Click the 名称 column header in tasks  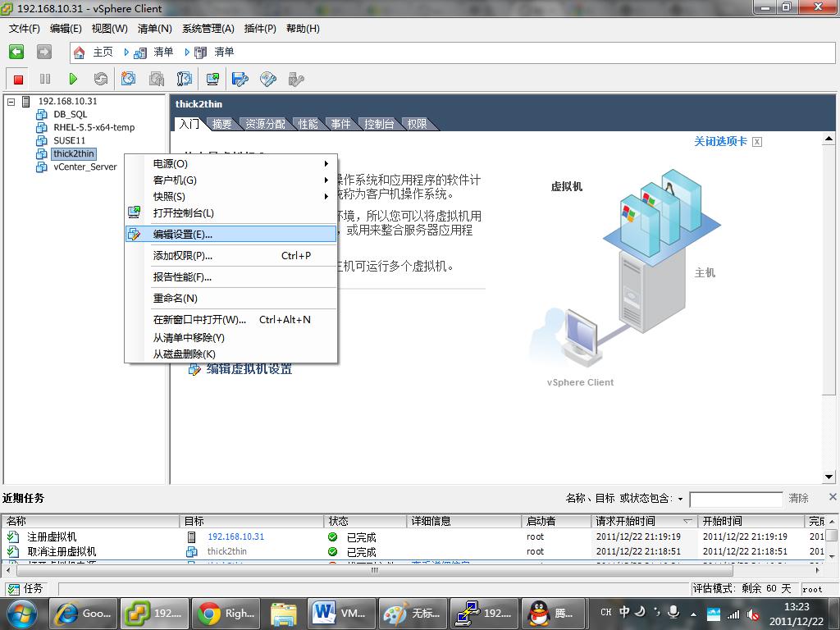pyautogui.click(x=90, y=521)
